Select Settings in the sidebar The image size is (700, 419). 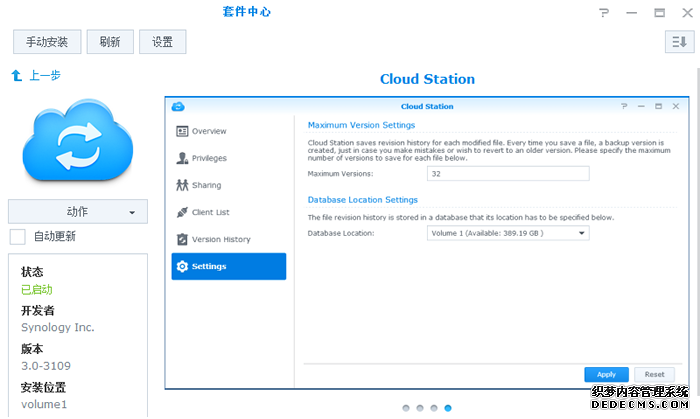pyautogui.click(x=229, y=266)
